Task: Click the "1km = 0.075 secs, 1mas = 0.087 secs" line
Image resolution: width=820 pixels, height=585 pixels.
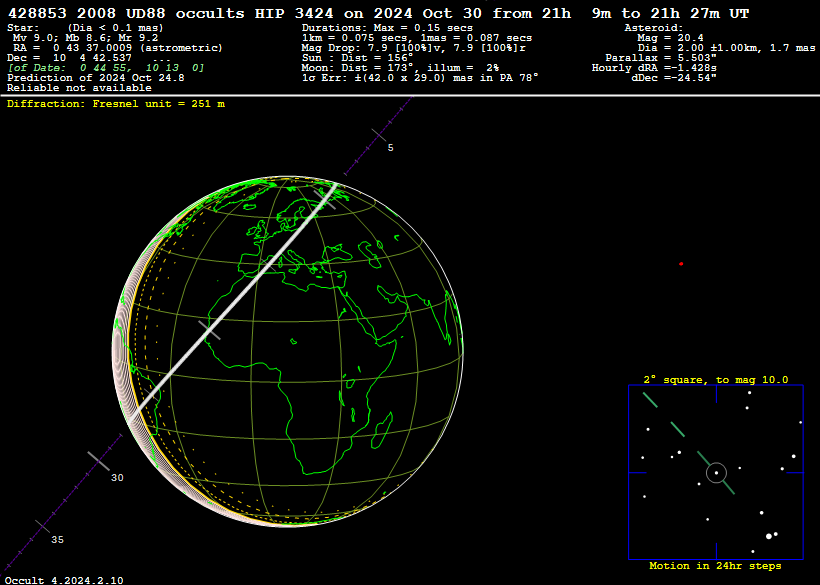Action: pos(417,38)
